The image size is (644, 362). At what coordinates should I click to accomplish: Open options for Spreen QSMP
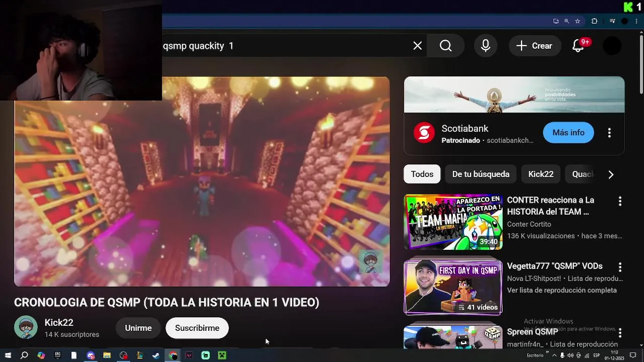tap(620, 333)
